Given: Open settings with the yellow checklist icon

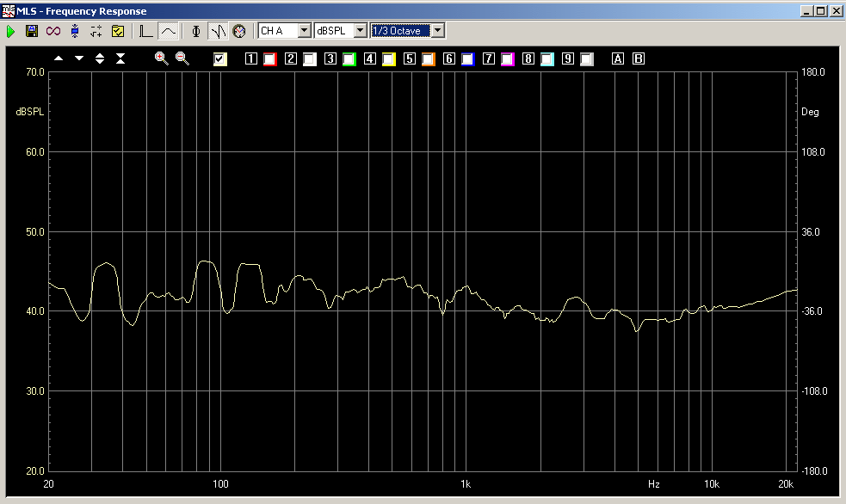Looking at the screenshot, I should tap(118, 31).
